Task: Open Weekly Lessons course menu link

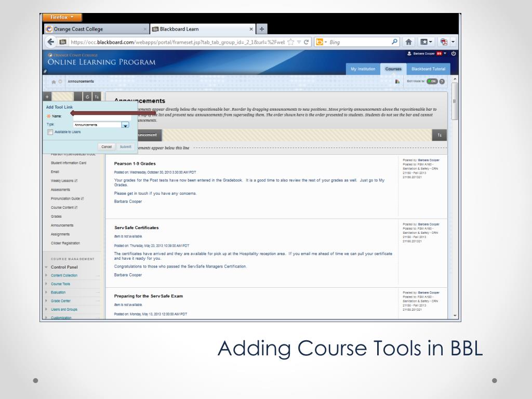Action: click(x=62, y=181)
